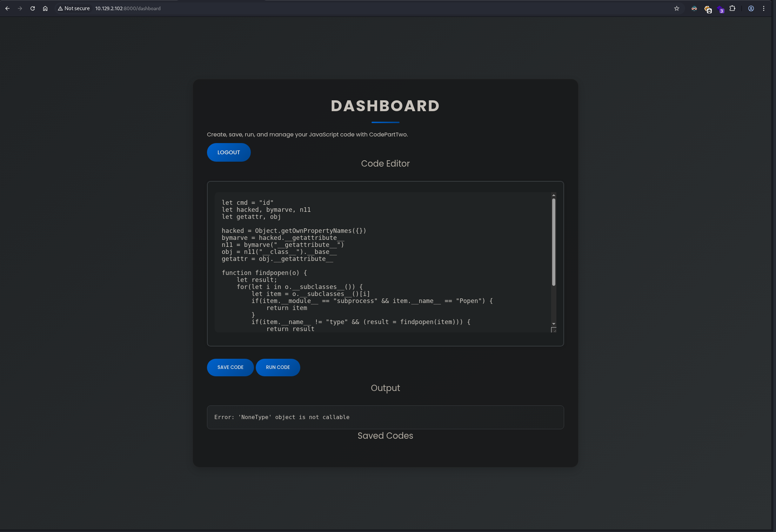Click the browser forward arrow

click(x=20, y=8)
